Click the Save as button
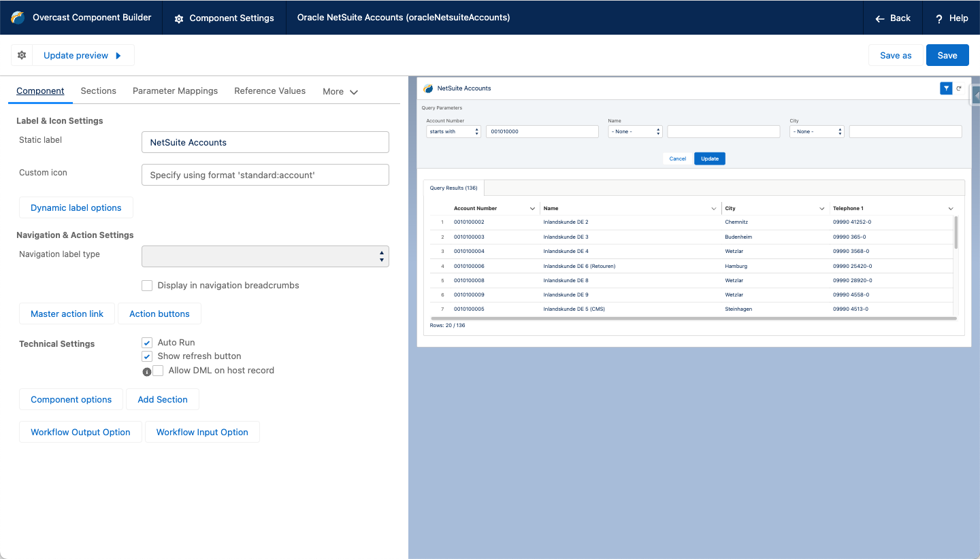The width and height of the screenshot is (980, 559). coord(896,56)
